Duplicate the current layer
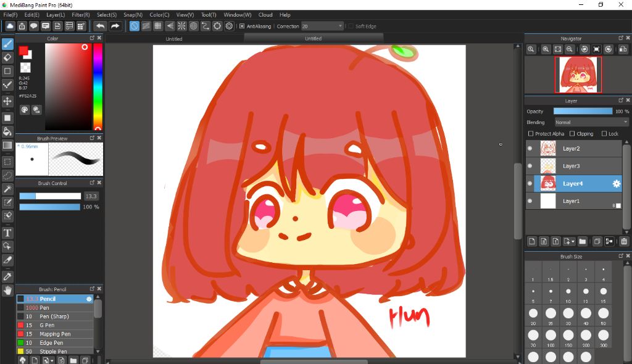This screenshot has width=632, height=364. tap(597, 241)
